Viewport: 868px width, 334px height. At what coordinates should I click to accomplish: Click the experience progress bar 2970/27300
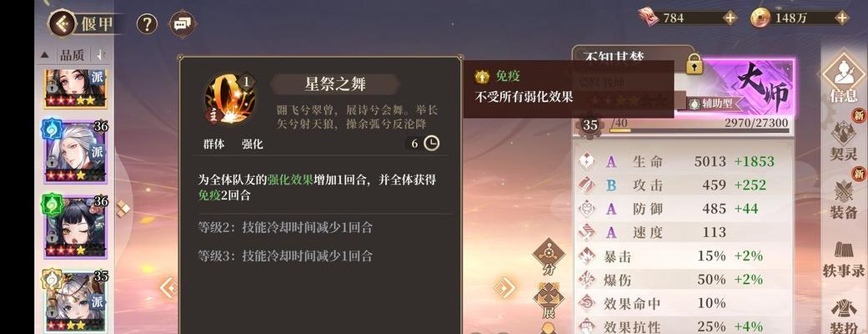tap(701, 131)
